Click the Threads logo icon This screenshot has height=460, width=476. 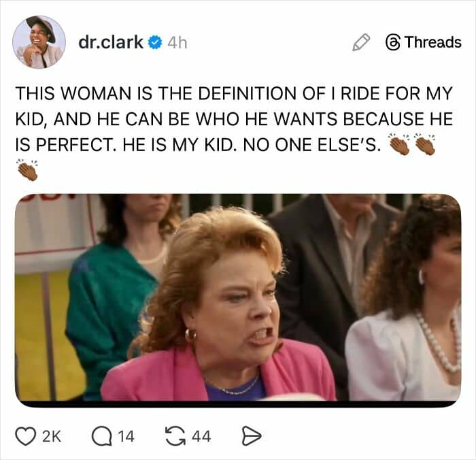coord(392,42)
